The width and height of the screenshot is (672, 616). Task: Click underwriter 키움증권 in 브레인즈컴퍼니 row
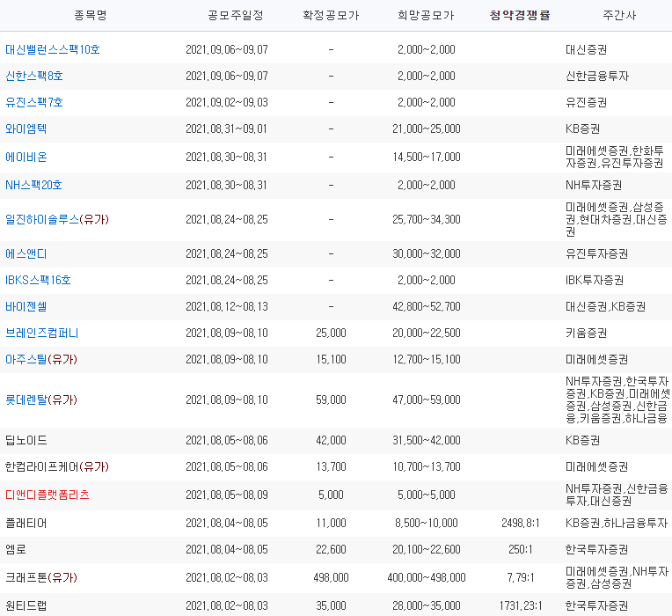tap(587, 333)
